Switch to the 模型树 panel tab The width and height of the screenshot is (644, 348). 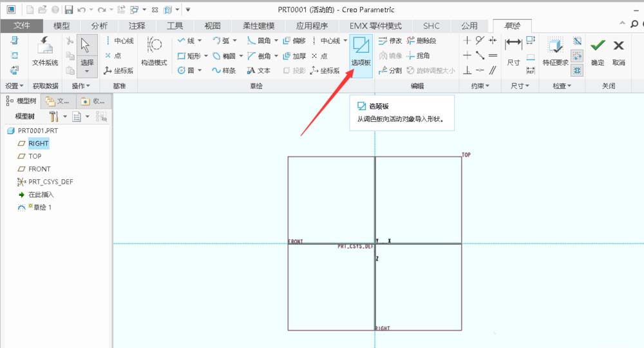[21, 101]
